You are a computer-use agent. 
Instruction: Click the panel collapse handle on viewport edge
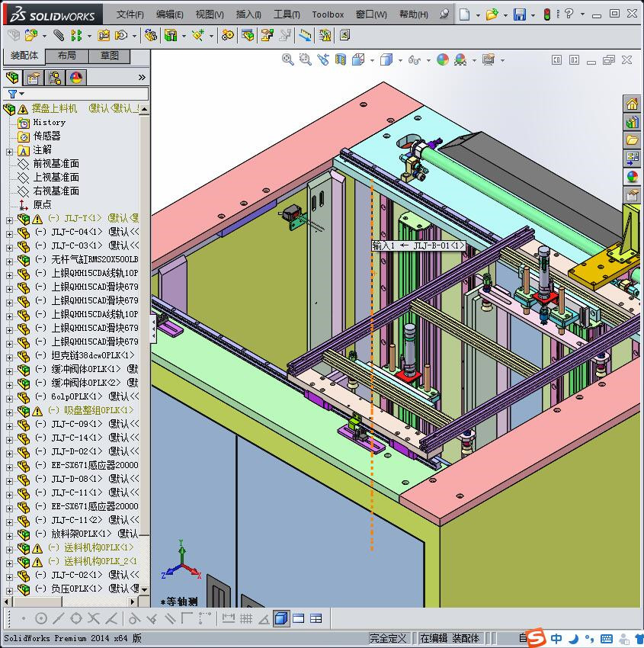click(153, 329)
